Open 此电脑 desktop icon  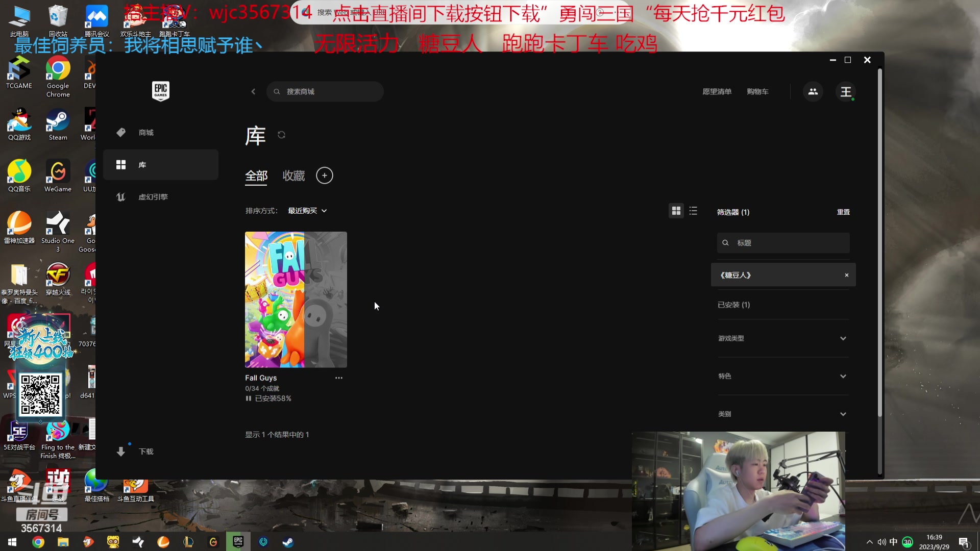[x=19, y=21]
